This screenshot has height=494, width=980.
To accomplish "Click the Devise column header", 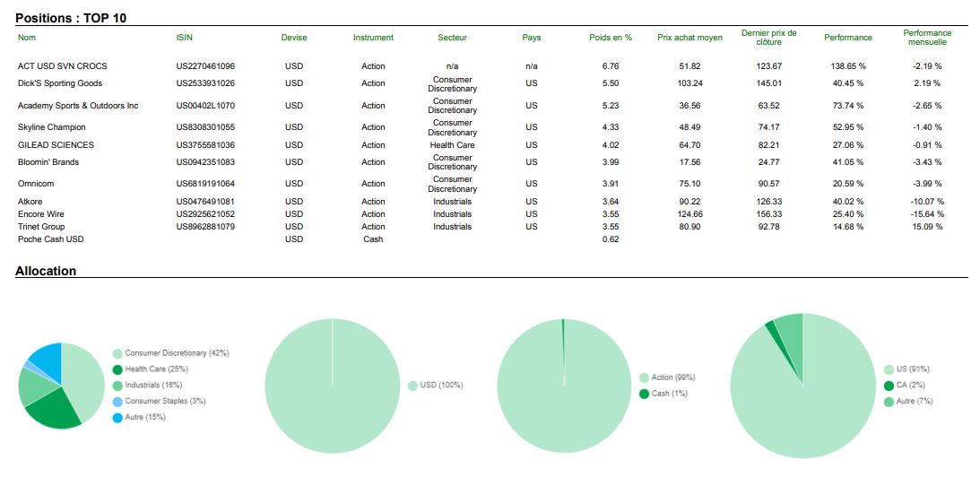I will 294,38.
